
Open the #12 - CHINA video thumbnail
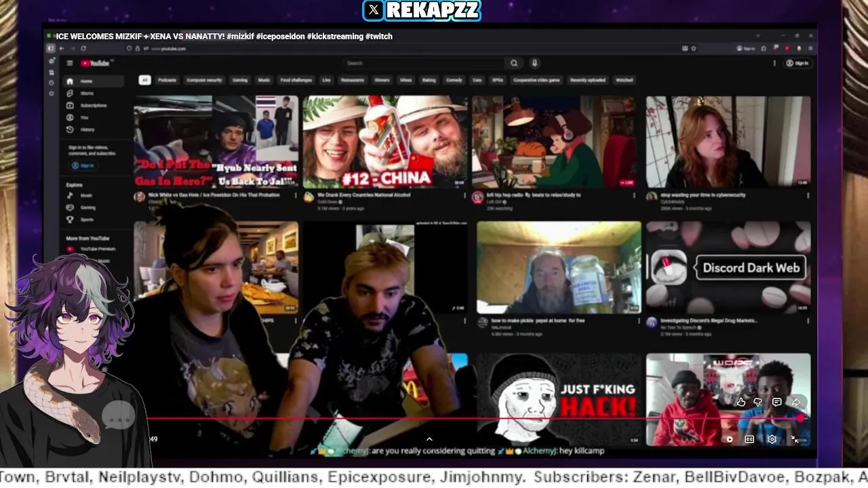(x=385, y=142)
